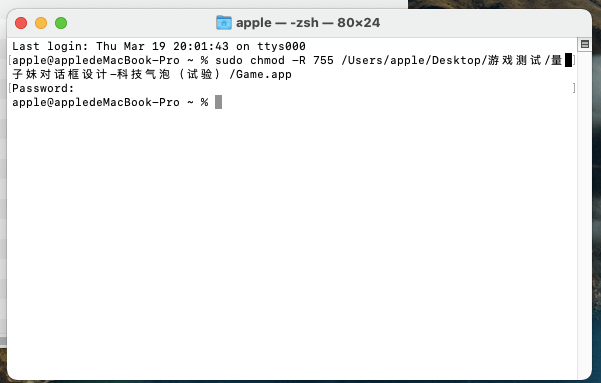Click the 'Last login: Thu Mar 19' line

(159, 46)
